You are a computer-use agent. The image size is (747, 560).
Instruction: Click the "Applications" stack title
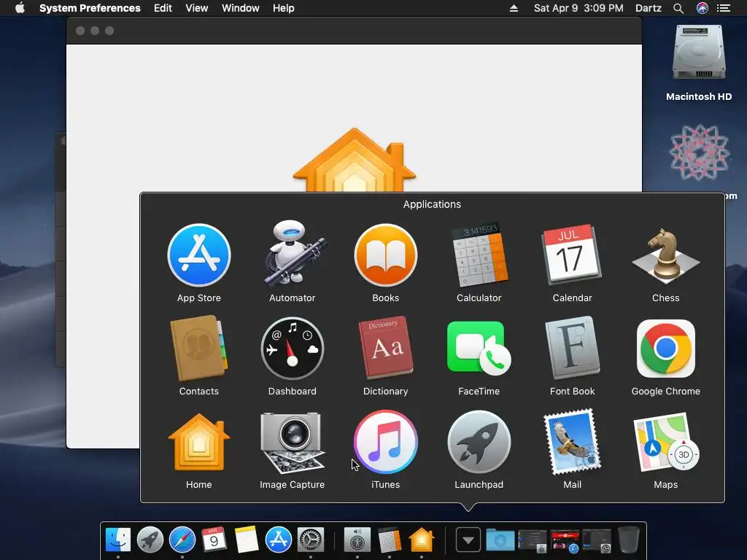(432, 204)
